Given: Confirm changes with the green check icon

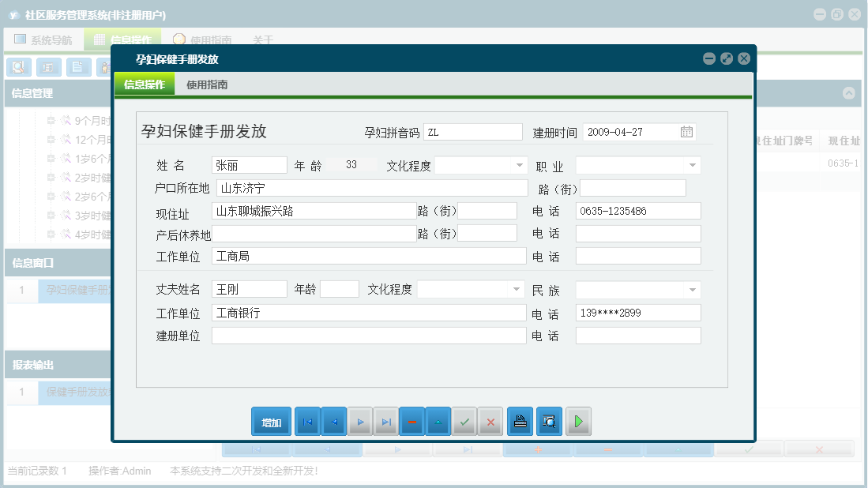Looking at the screenshot, I should coord(464,421).
